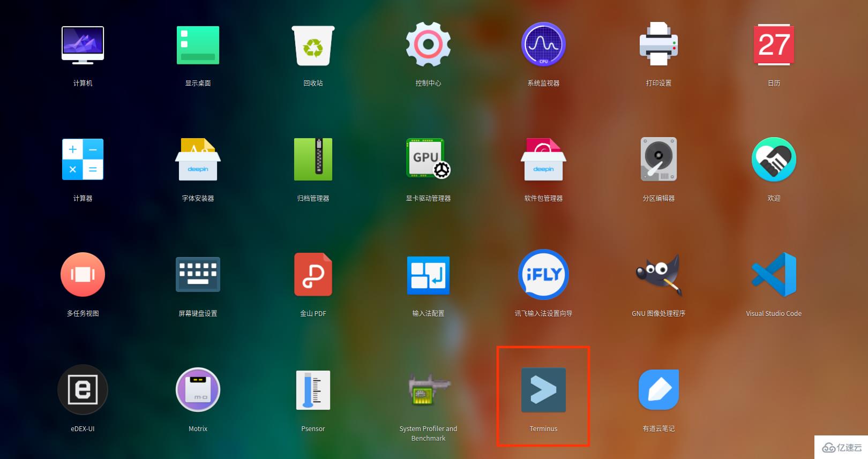Launch System Profiler and Benchmark
The image size is (868, 459).
(428, 390)
